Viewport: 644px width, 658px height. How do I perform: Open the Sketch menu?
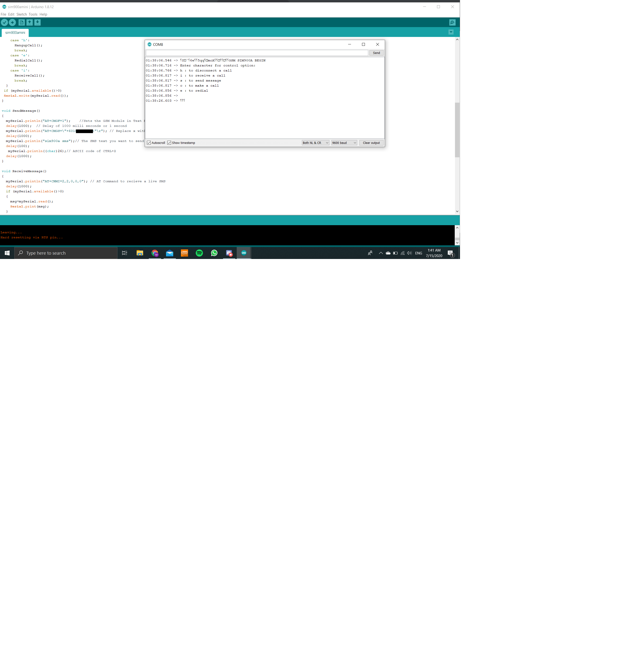pos(21,14)
